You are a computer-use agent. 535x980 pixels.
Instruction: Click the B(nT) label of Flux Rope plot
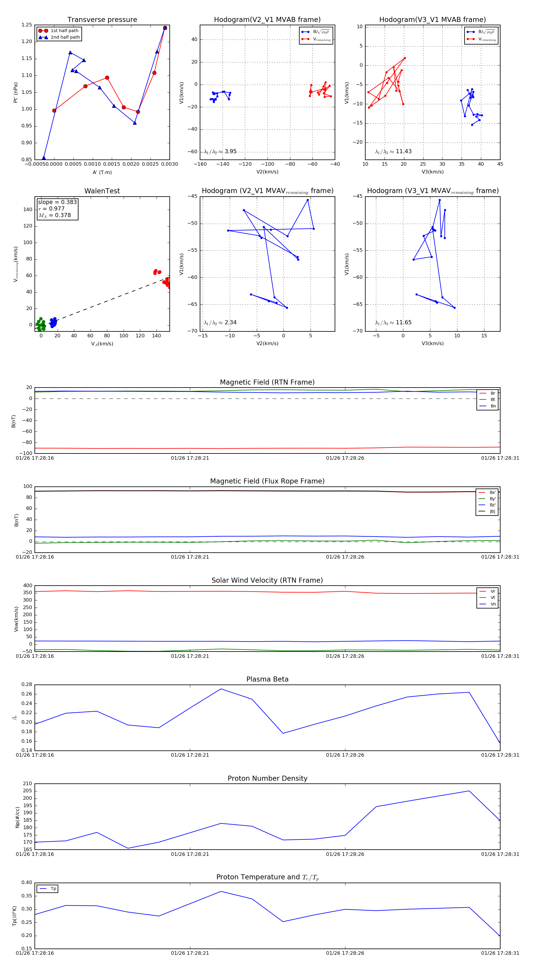click(x=16, y=520)
